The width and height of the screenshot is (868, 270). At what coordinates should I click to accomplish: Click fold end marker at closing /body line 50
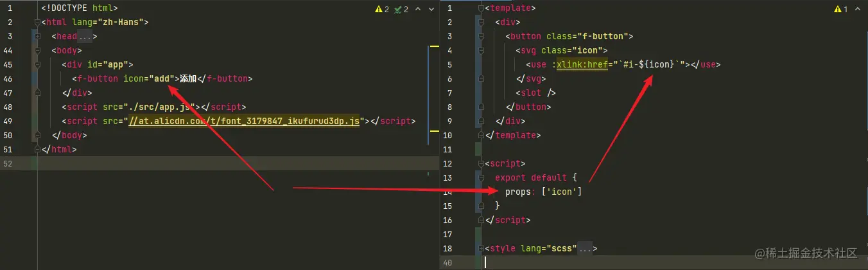[37, 135]
